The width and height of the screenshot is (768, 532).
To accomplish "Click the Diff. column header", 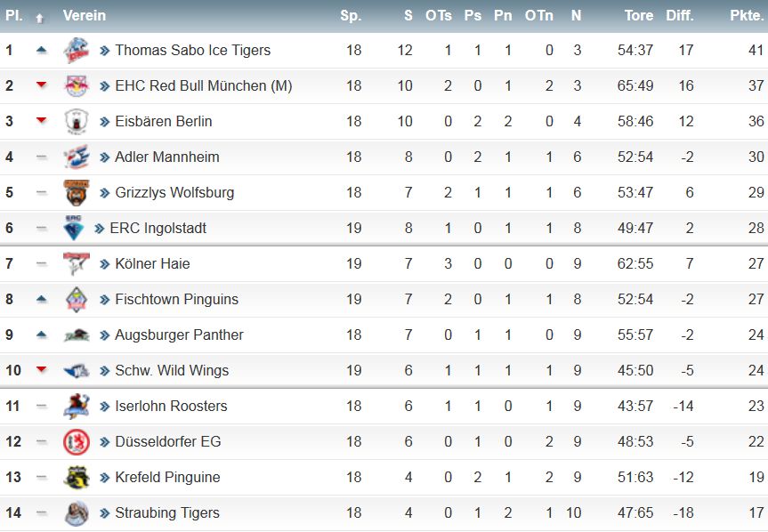I will (679, 16).
